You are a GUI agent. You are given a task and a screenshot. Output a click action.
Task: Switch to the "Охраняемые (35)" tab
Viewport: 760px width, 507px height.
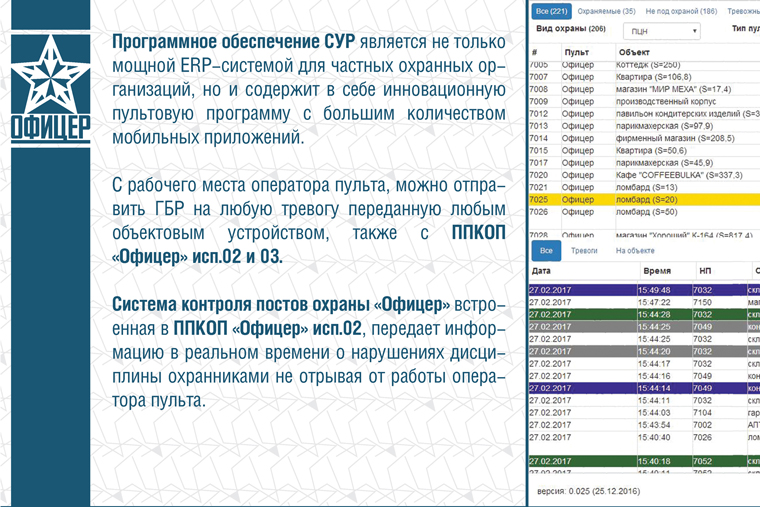(x=606, y=11)
